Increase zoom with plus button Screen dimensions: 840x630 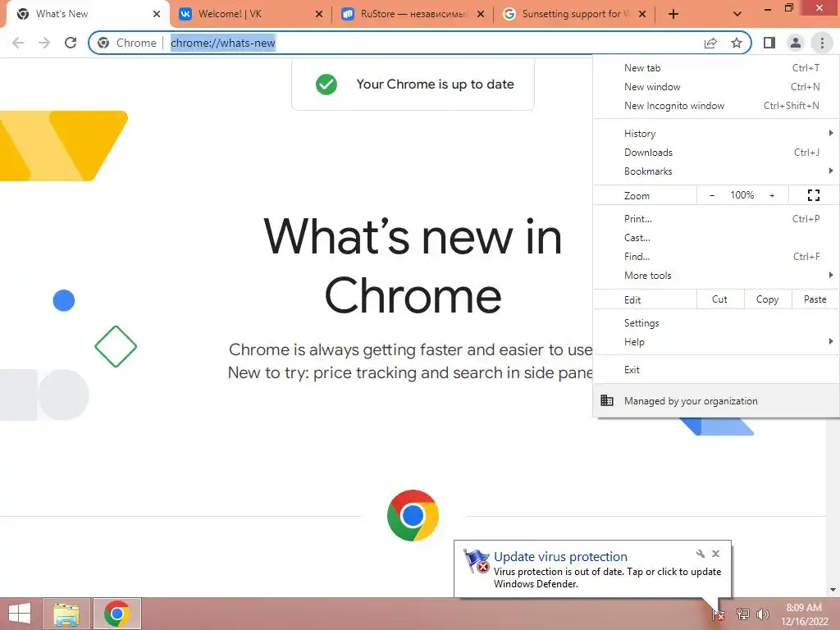(772, 195)
